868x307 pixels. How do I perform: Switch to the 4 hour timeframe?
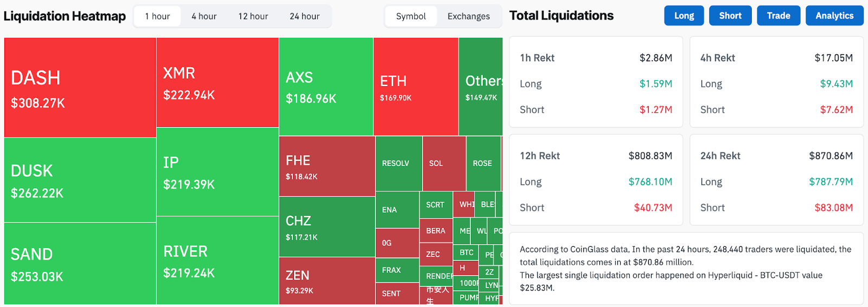coord(204,16)
